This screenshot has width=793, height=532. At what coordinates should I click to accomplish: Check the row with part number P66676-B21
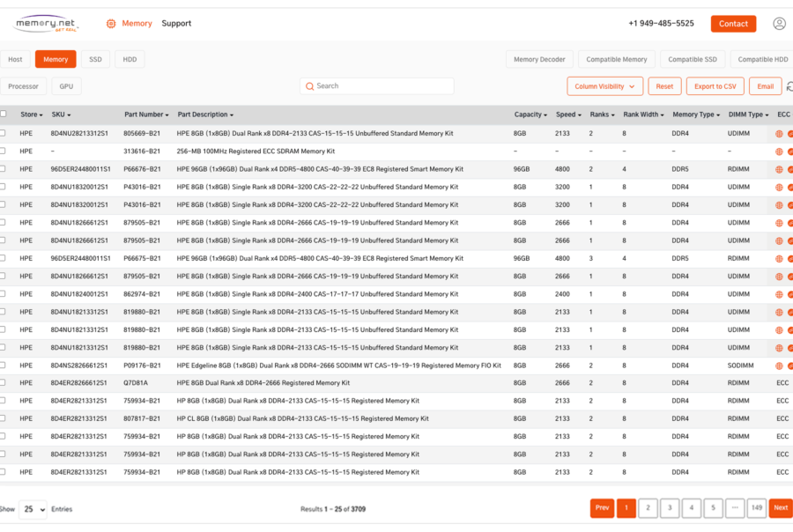(x=4, y=169)
